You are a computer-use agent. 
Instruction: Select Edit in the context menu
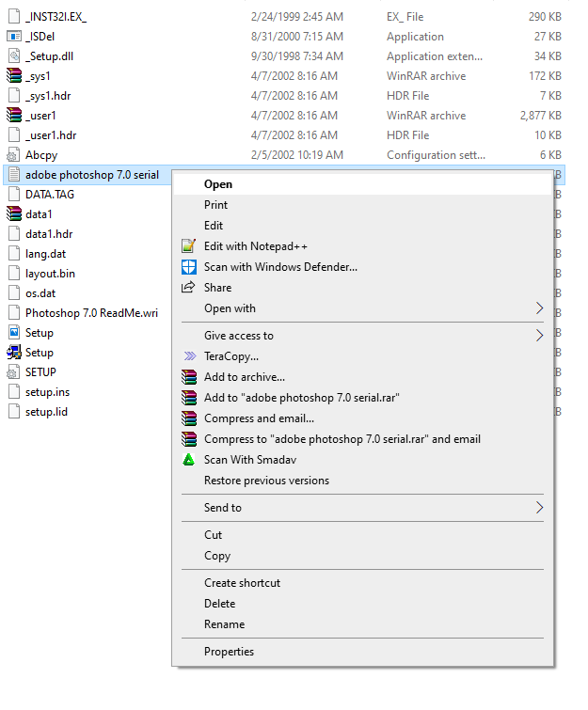tap(362, 226)
